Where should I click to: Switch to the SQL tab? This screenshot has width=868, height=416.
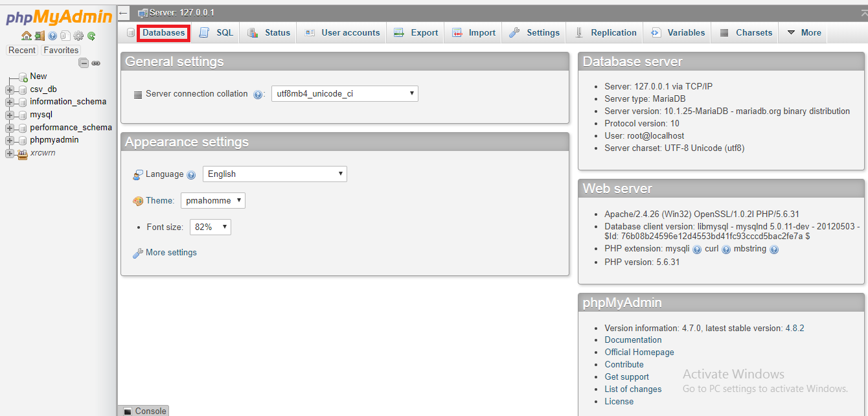(217, 32)
